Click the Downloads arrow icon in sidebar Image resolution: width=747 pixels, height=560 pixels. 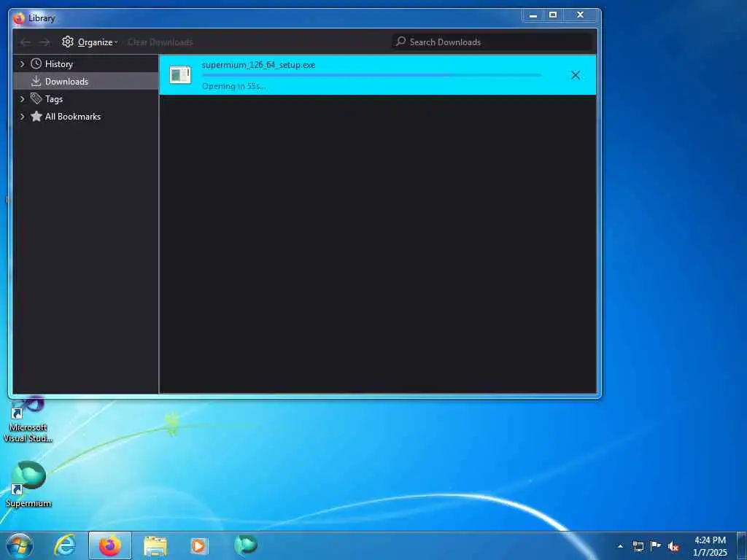point(36,82)
